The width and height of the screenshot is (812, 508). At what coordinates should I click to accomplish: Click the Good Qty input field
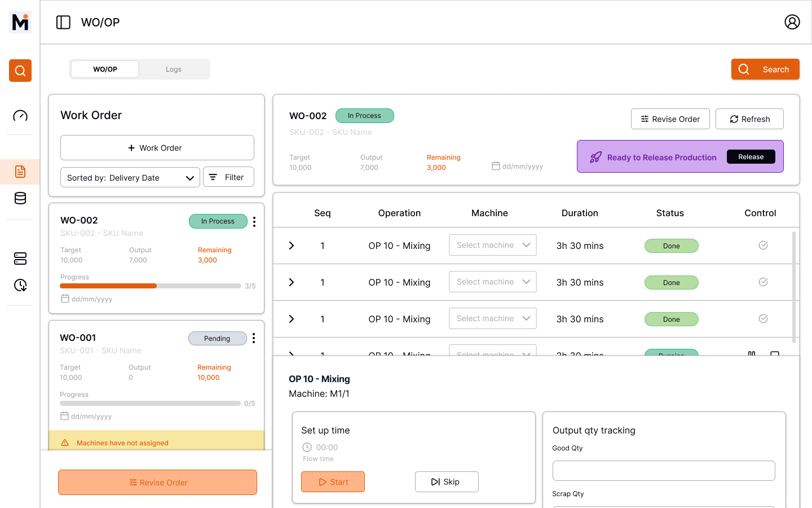coord(664,470)
